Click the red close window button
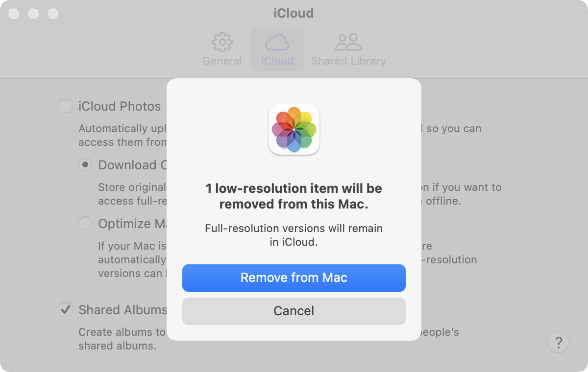Viewport: 588px width, 372px height. pyautogui.click(x=14, y=14)
